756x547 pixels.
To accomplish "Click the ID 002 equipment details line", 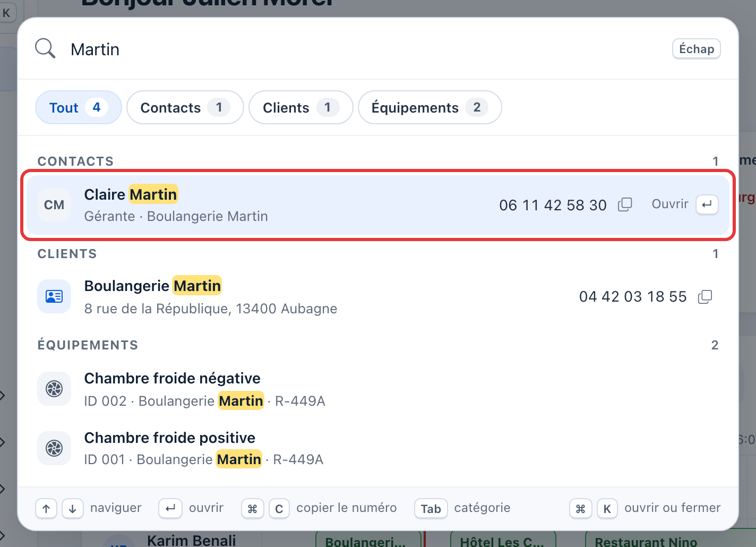I will (x=204, y=401).
